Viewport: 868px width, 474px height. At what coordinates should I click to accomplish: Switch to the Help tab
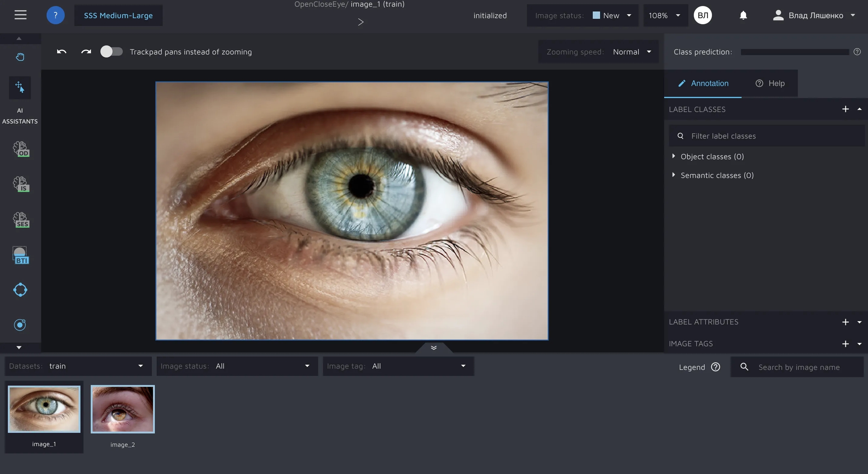click(770, 83)
